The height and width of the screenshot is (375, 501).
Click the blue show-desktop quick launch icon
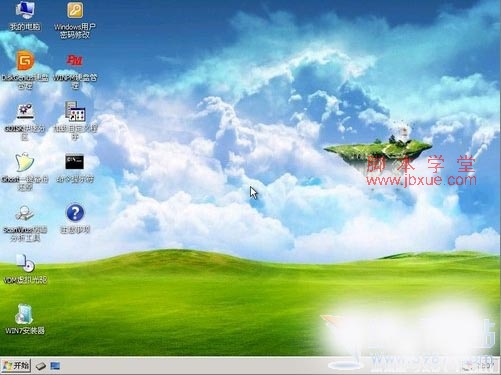pyautogui.click(x=55, y=366)
